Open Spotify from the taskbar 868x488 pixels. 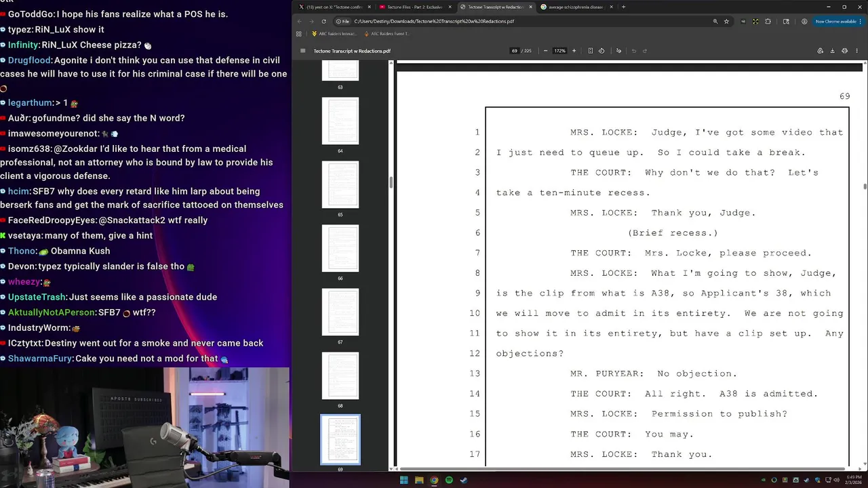coord(449,480)
